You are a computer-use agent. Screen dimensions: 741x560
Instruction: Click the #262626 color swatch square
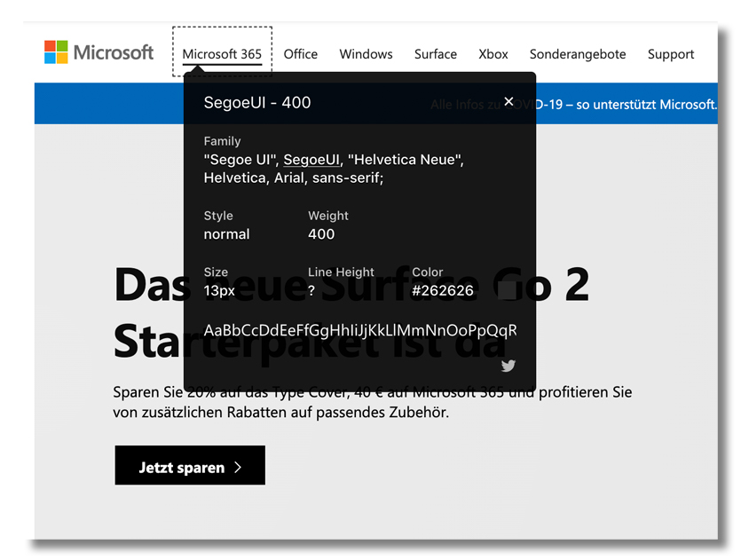[x=507, y=290]
